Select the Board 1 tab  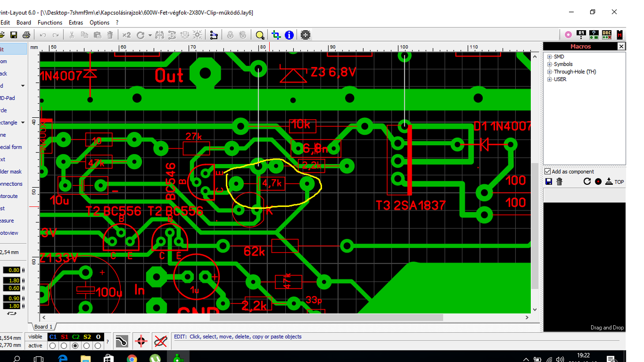[x=43, y=327]
